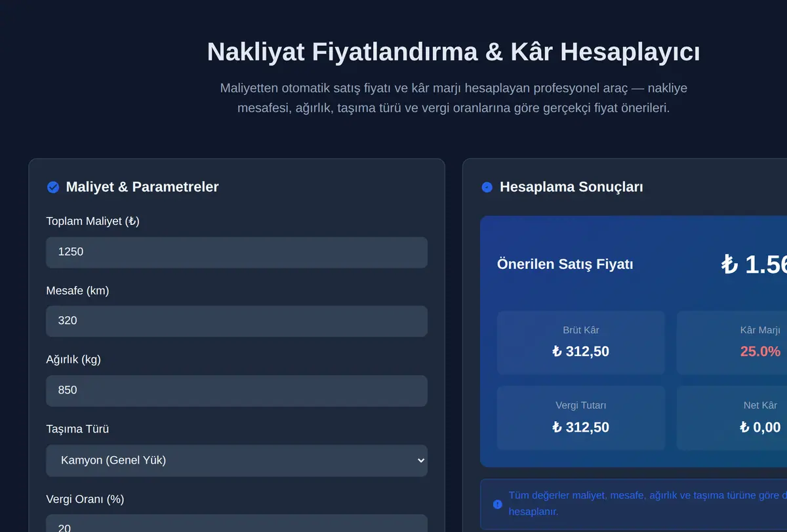Click the Mesafe (km) input field
Viewport: 787px width, 532px height.
(237, 321)
